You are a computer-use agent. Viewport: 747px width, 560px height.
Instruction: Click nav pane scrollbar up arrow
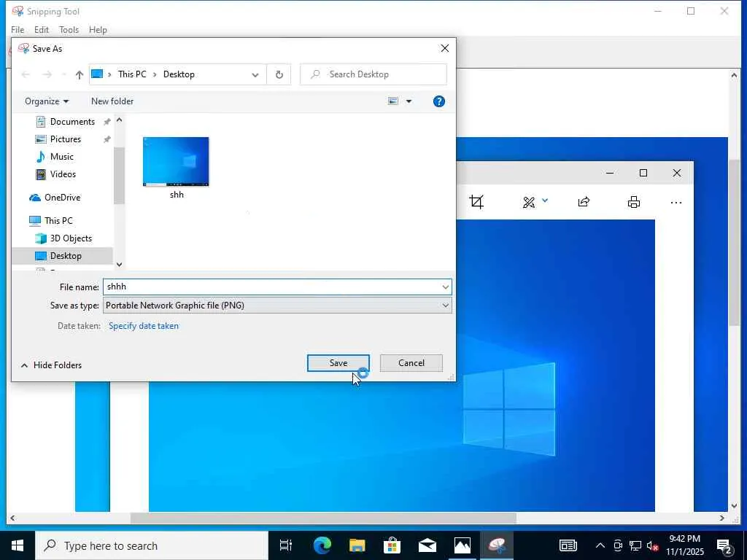(x=119, y=120)
